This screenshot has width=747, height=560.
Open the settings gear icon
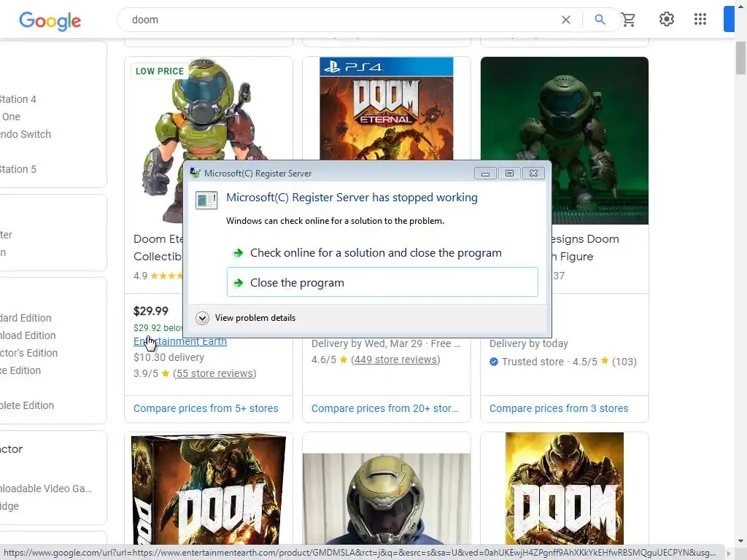[x=667, y=19]
